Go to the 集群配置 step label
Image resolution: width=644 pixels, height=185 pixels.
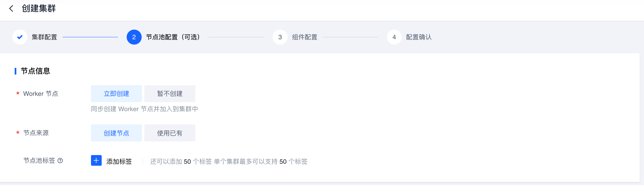click(44, 37)
